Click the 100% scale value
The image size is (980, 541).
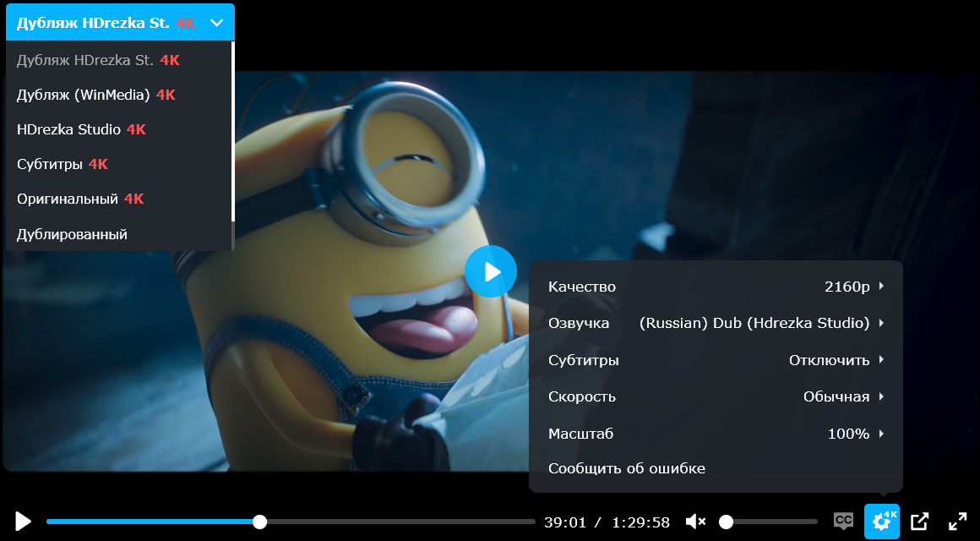pyautogui.click(x=849, y=434)
